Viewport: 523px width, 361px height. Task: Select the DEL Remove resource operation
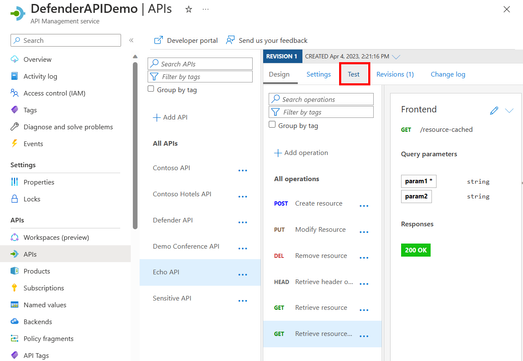click(311, 256)
